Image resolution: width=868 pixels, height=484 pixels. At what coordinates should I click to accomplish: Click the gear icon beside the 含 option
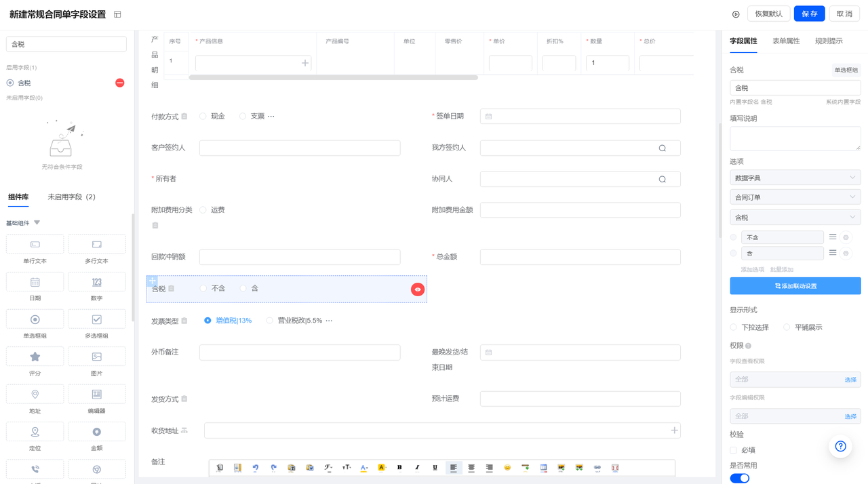846,254
